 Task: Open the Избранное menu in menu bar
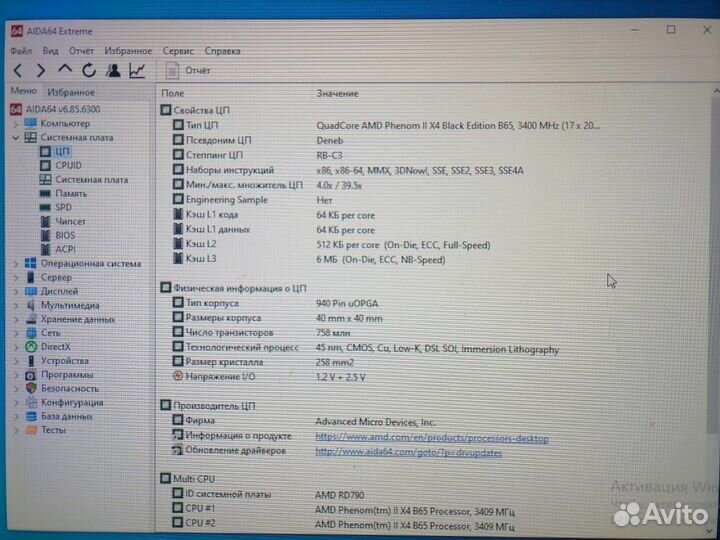coord(128,51)
